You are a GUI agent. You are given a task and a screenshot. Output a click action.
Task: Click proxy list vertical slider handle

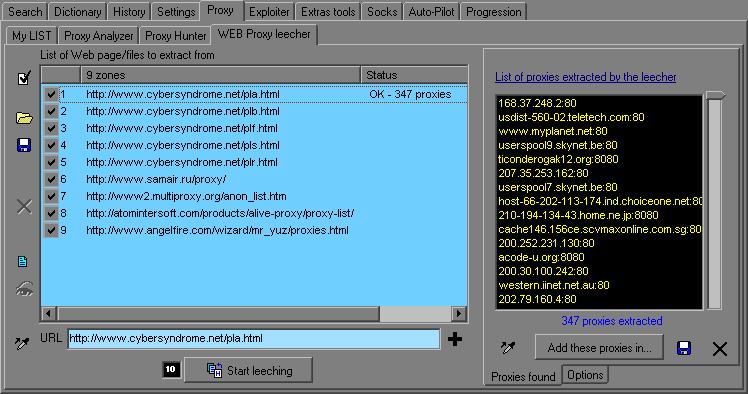715,95
